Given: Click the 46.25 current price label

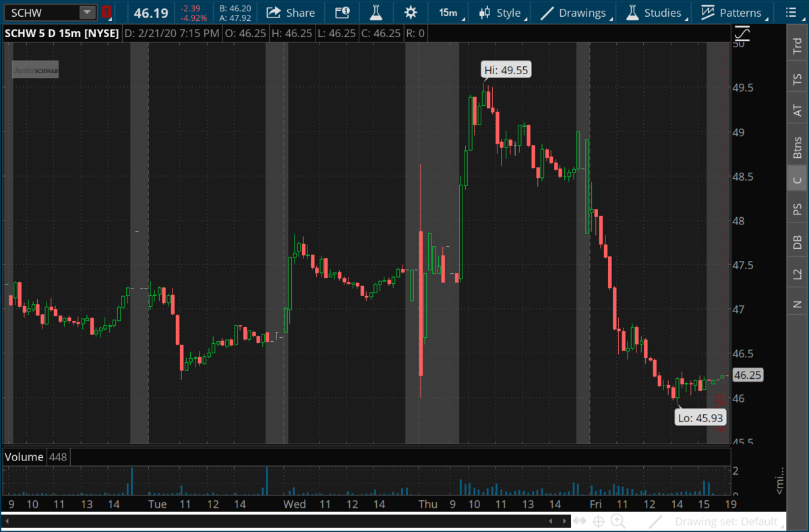Looking at the screenshot, I should (748, 376).
